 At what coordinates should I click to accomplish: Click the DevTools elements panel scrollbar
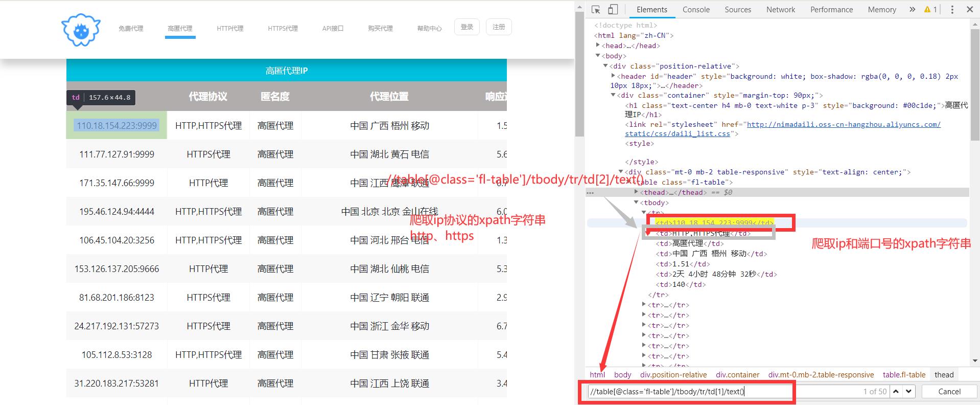[x=975, y=84]
